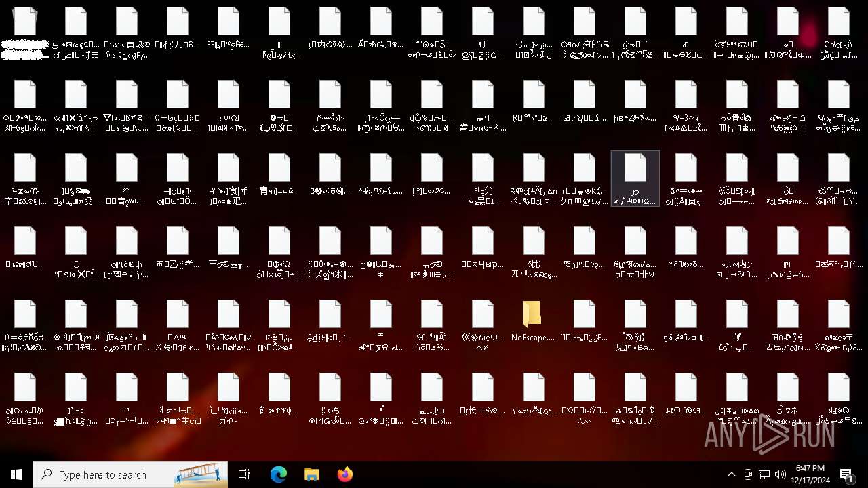Show hidden system tray icons
This screenshot has height=488, width=868.
[731, 474]
